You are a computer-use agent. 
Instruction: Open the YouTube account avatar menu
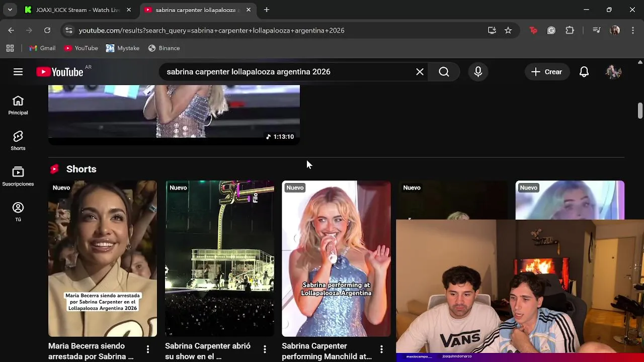613,72
